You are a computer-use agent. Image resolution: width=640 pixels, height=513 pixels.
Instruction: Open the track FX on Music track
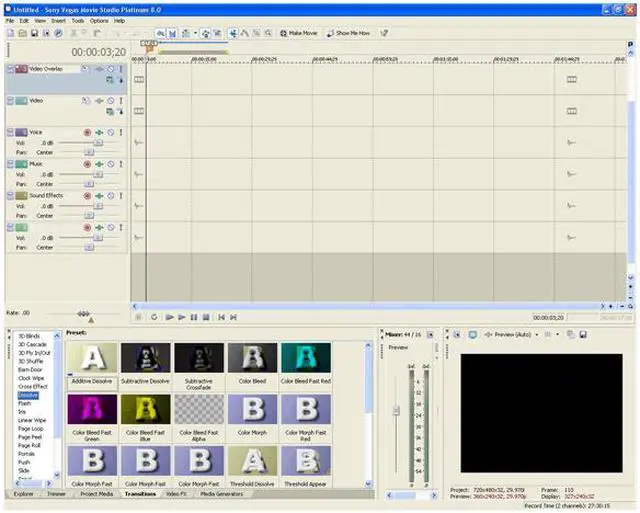tap(99, 164)
